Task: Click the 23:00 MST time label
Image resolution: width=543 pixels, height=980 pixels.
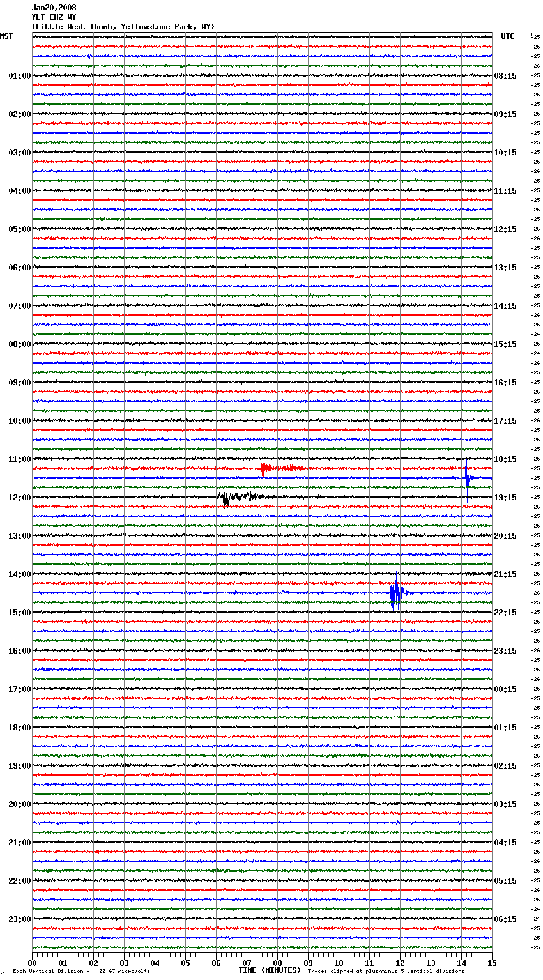Action: click(x=19, y=919)
